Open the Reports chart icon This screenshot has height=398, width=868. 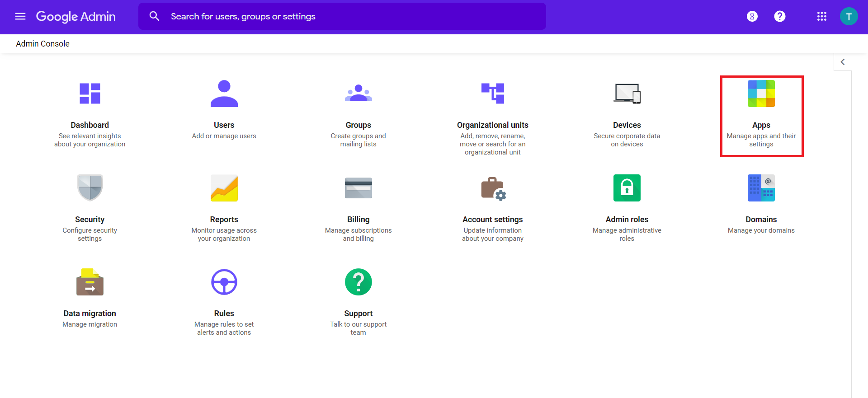pos(224,188)
